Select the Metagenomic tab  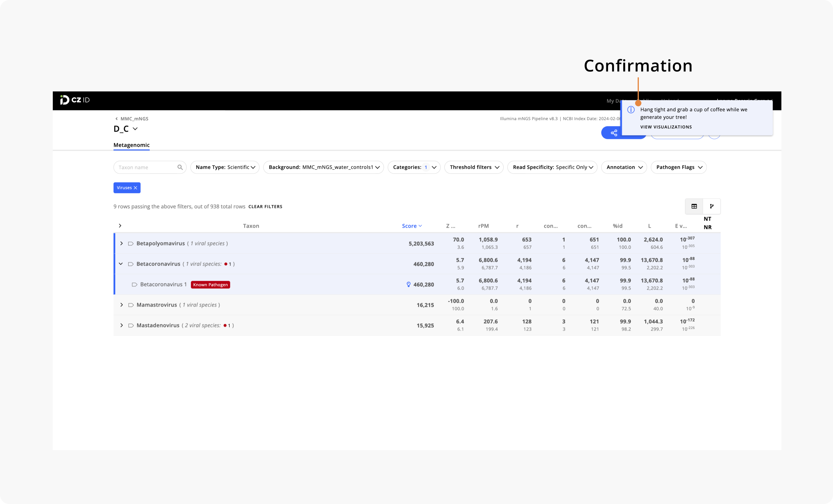131,145
